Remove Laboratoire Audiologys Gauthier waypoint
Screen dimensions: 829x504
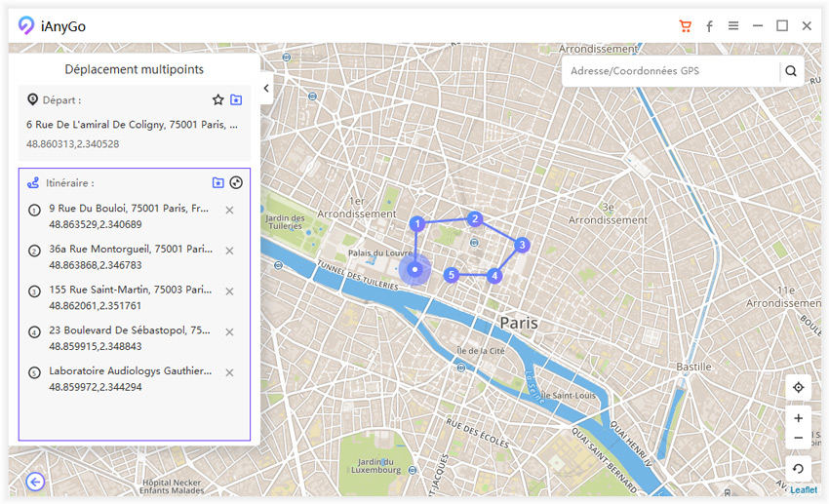pyautogui.click(x=229, y=373)
